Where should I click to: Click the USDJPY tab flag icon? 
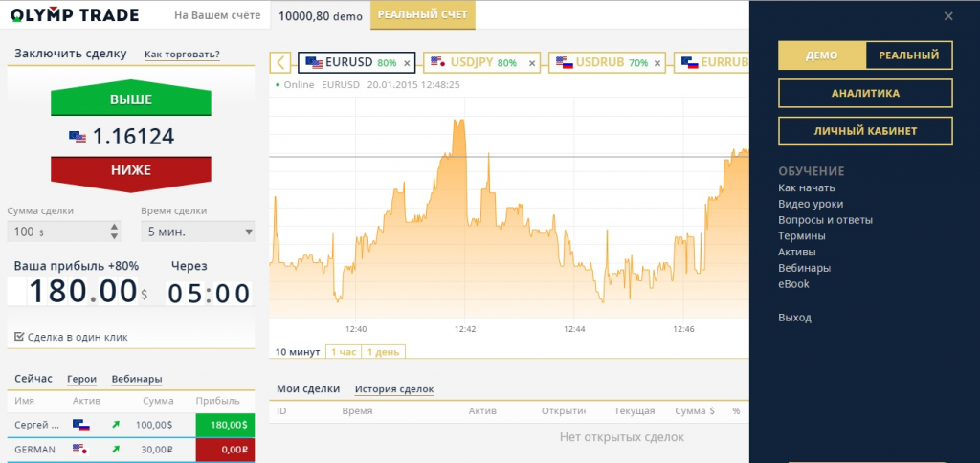pyautogui.click(x=438, y=62)
